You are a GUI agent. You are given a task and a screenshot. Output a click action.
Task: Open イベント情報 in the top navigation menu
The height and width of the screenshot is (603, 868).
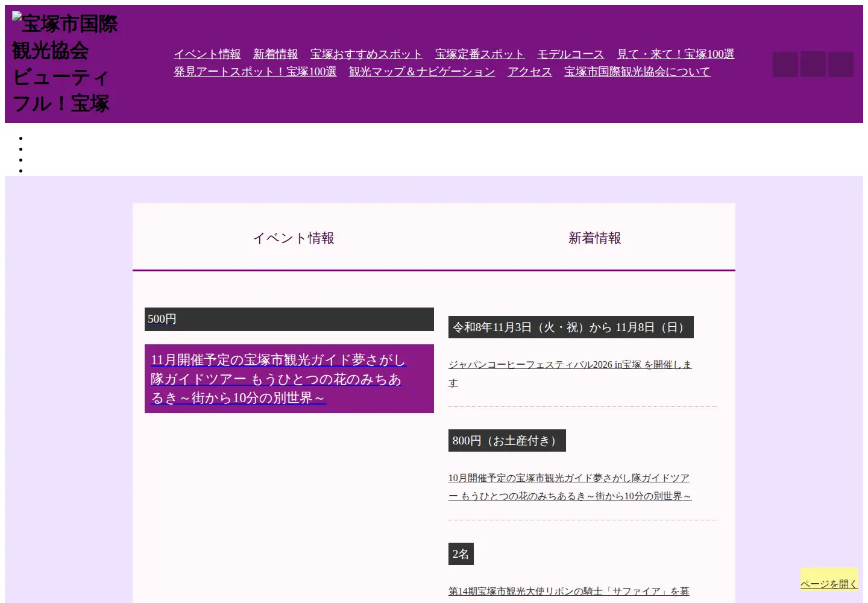click(x=207, y=54)
